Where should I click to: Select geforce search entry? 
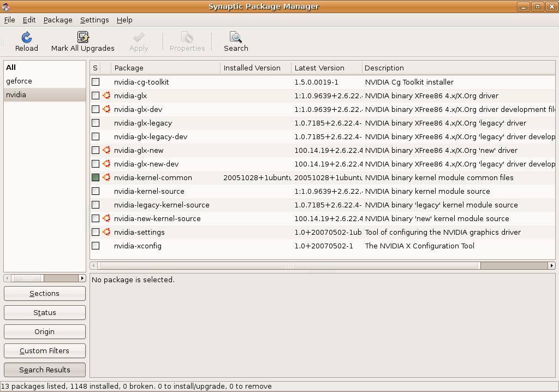[45, 81]
